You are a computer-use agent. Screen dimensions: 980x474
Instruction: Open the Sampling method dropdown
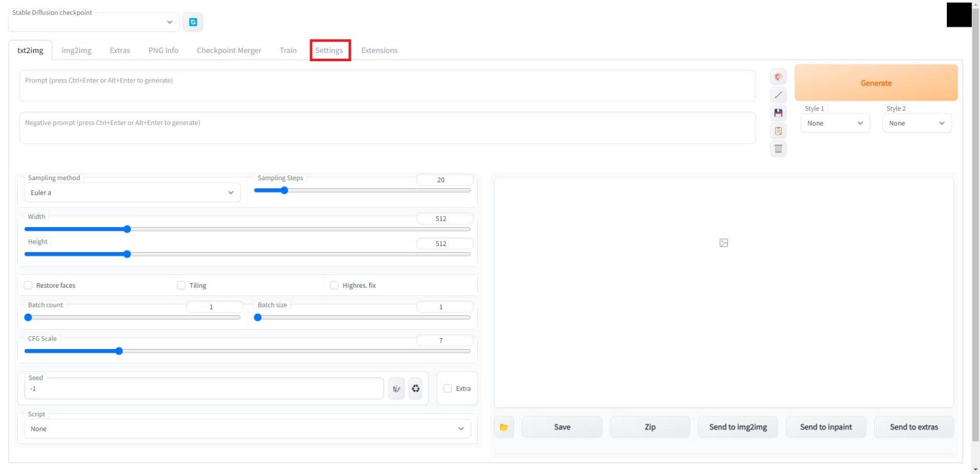[x=132, y=191]
